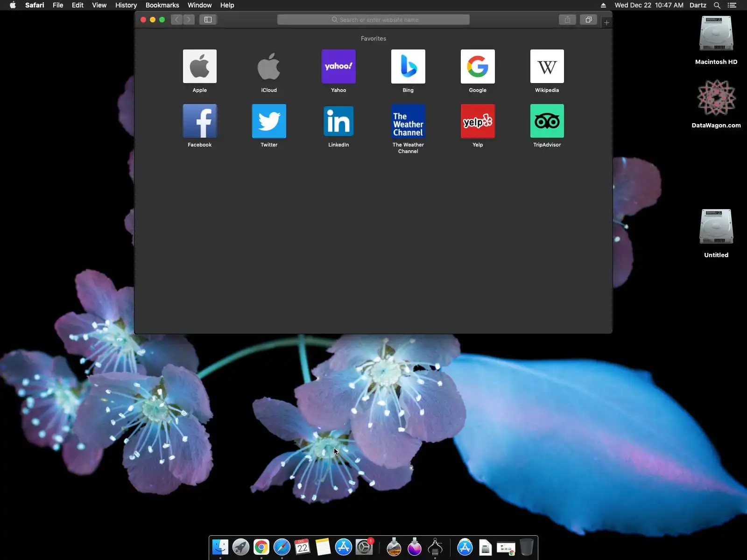Viewport: 747px width, 560px height.
Task: Launch Google Chrome from the Dock
Action: pos(261,547)
